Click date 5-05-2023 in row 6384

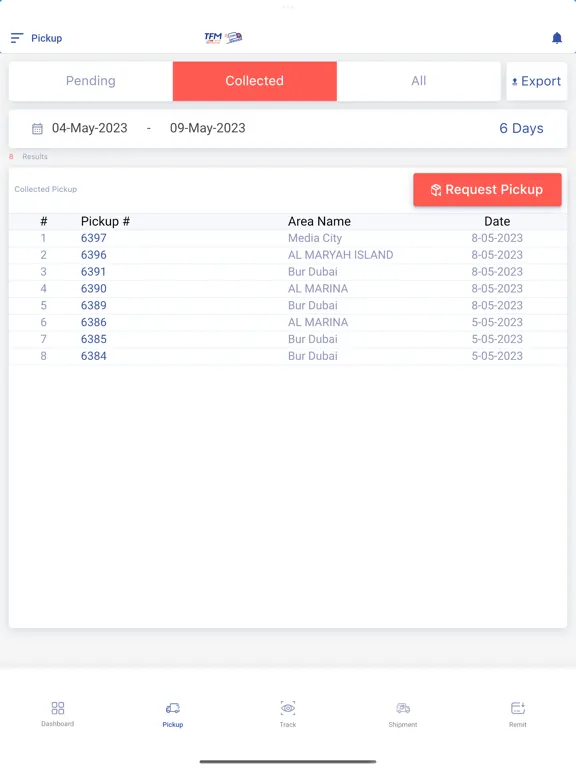(x=497, y=356)
